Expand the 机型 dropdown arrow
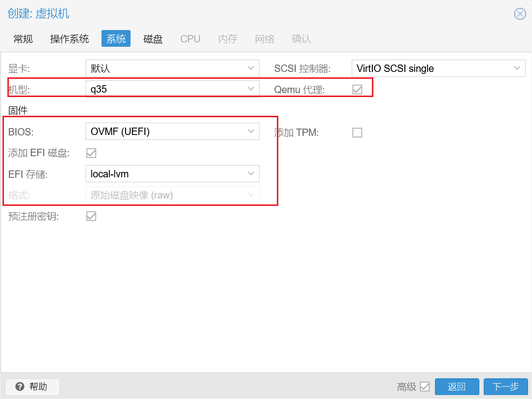 point(251,89)
